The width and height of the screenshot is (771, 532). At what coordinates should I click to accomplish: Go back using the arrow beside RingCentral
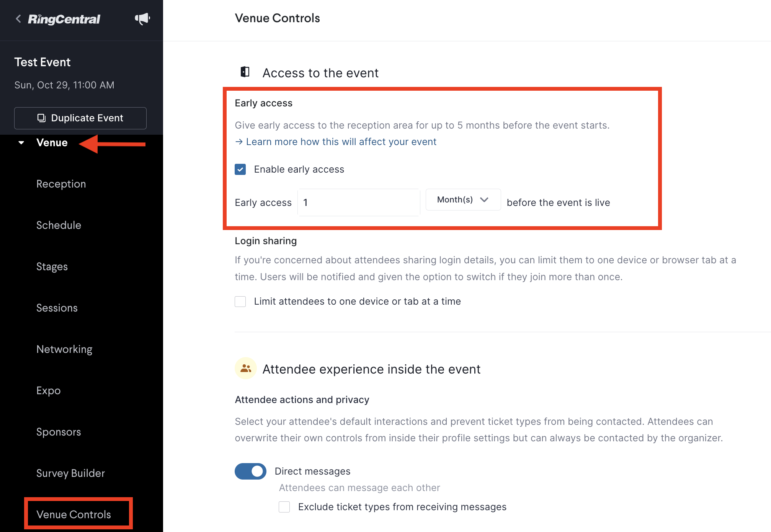coord(18,19)
